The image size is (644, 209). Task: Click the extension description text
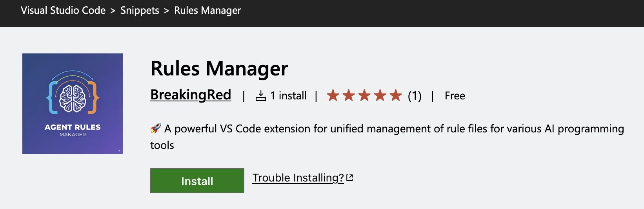pyautogui.click(x=394, y=129)
